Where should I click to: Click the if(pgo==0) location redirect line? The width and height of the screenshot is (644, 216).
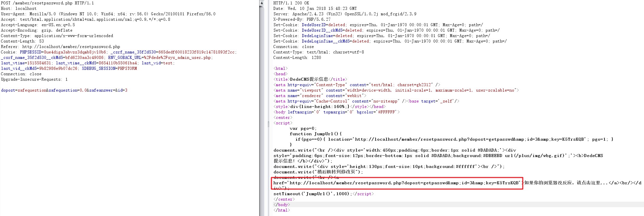454,139
